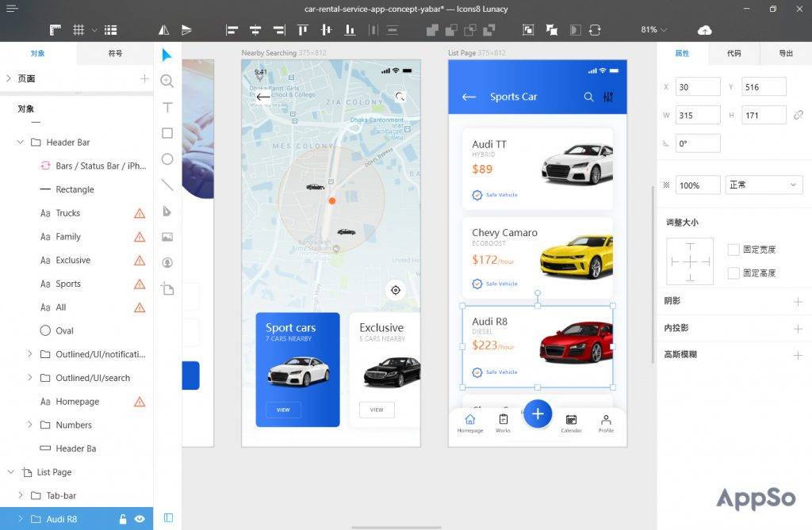812x530 pixels.
Task: Align selected layers to the left
Action: pyautogui.click(x=232, y=29)
